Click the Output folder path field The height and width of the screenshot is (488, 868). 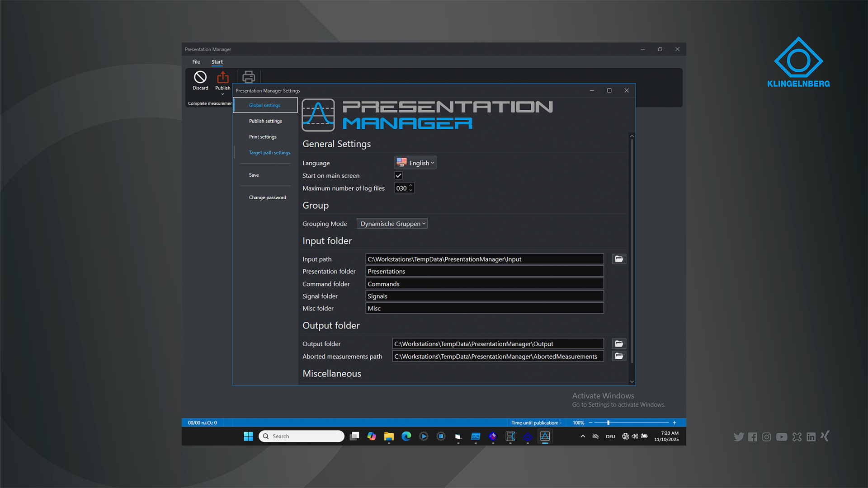[x=498, y=344]
